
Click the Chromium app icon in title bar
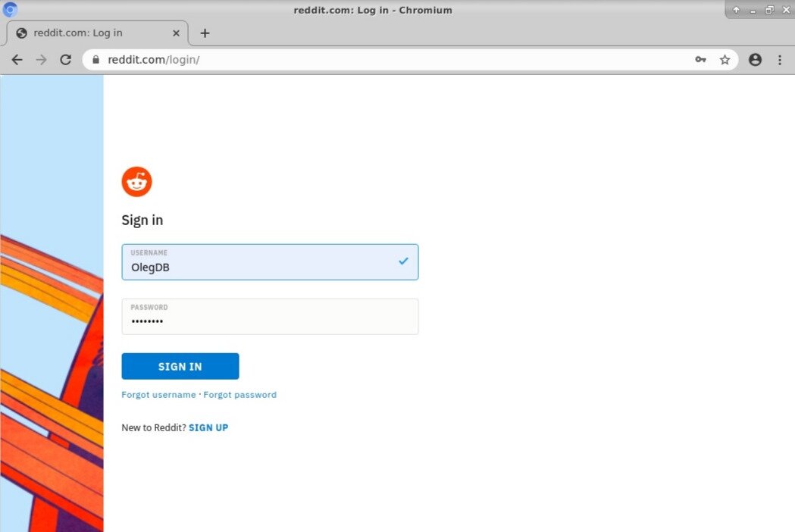[x=10, y=9]
